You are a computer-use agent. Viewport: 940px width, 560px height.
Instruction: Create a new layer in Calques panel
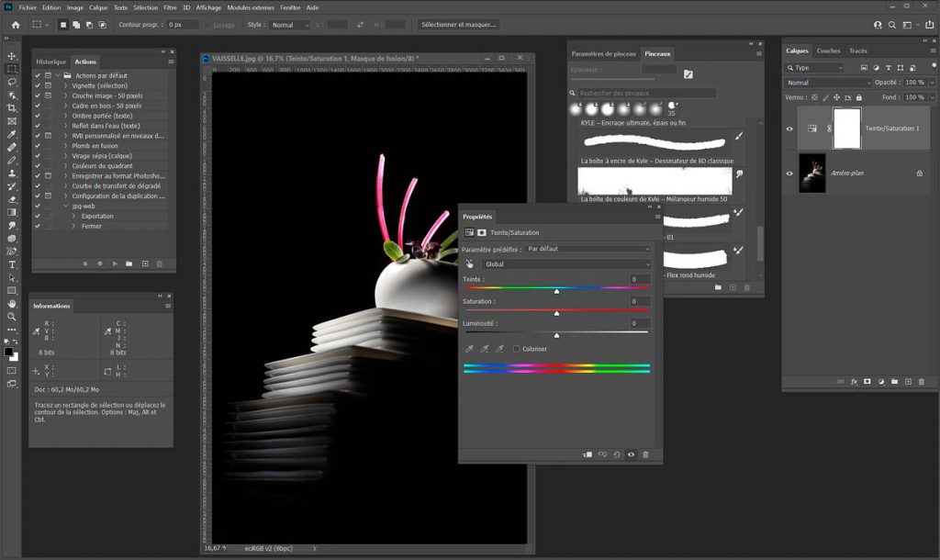(x=908, y=381)
